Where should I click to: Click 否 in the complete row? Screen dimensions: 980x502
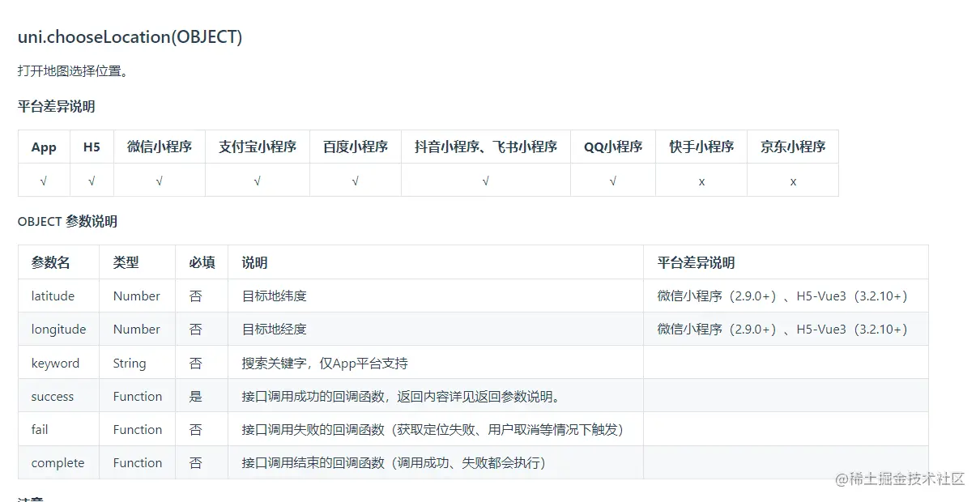(195, 463)
